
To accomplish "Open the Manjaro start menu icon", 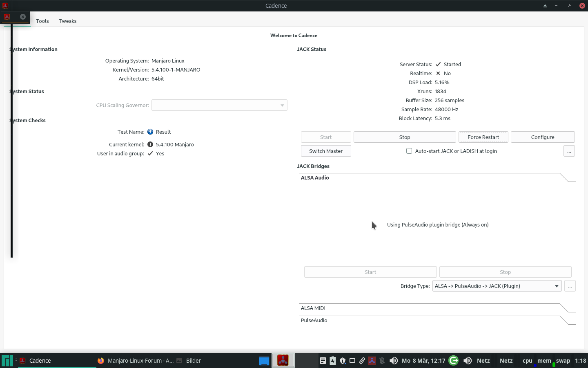I will 7,361.
